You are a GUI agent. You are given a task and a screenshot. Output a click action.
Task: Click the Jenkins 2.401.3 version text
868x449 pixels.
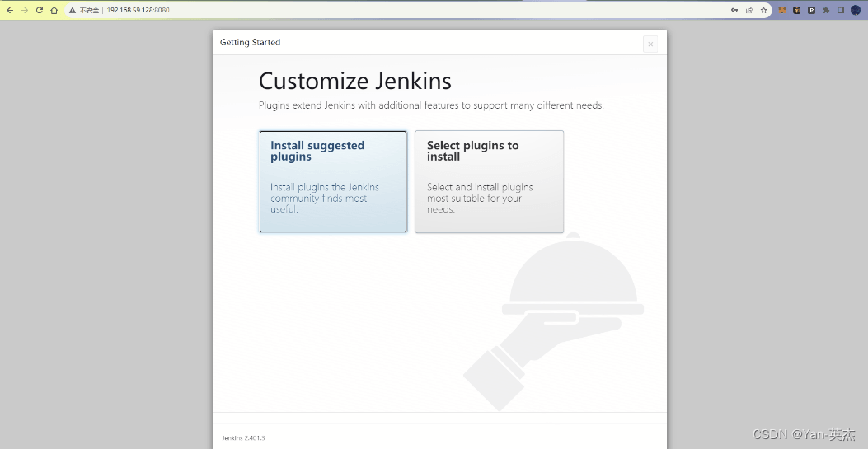[x=244, y=437]
